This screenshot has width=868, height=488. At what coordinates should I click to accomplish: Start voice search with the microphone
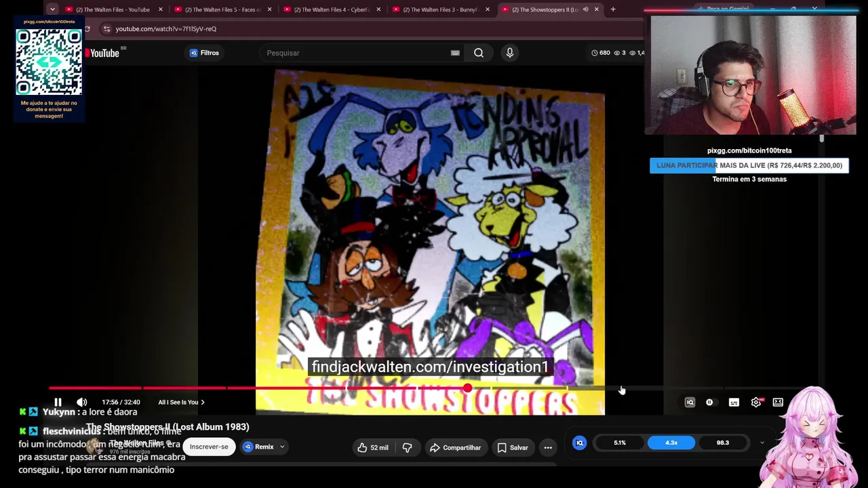click(x=510, y=53)
